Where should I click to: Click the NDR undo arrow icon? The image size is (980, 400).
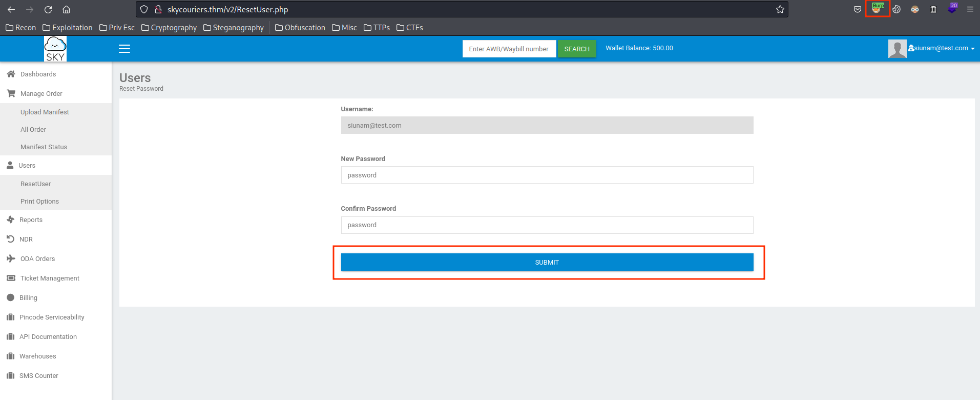click(10, 239)
